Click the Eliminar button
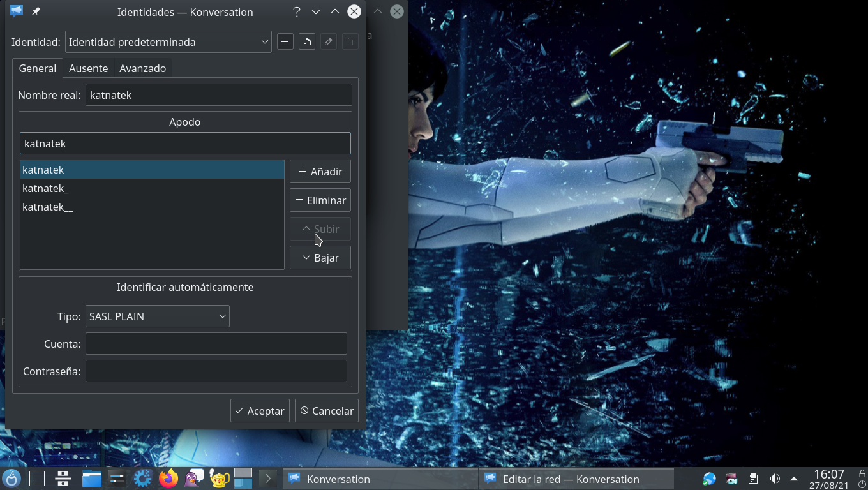Image resolution: width=868 pixels, height=490 pixels. coord(320,200)
